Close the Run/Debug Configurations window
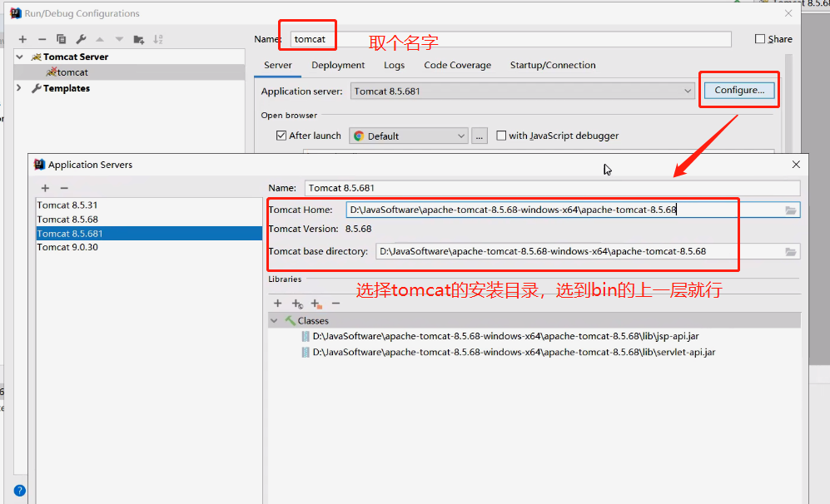Viewport: 830px width, 504px height. click(x=788, y=13)
